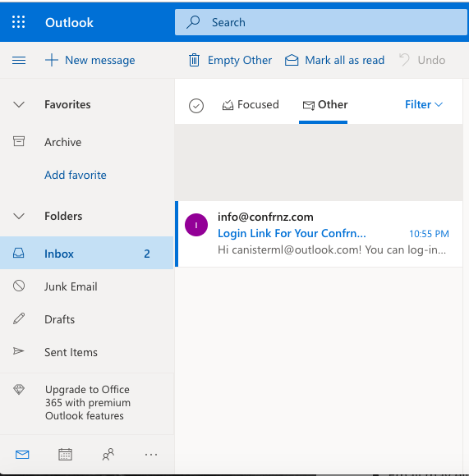Collapse the Folders section chevron
469x476 pixels.
click(19, 216)
